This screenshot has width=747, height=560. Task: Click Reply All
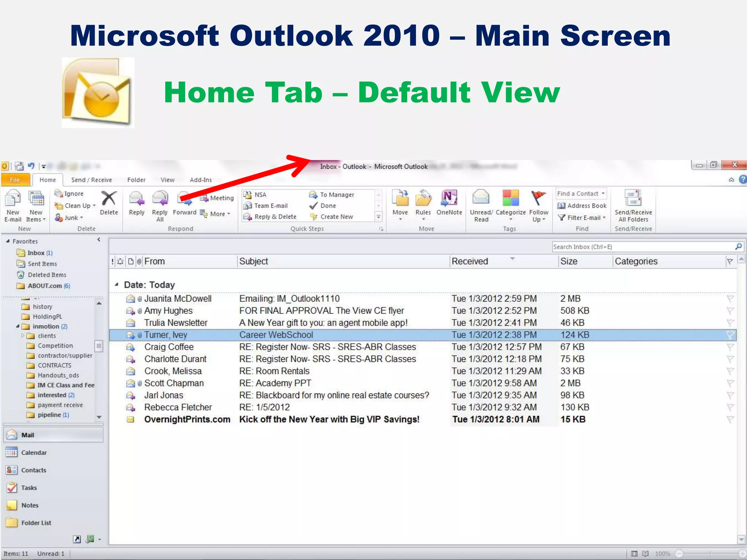160,206
